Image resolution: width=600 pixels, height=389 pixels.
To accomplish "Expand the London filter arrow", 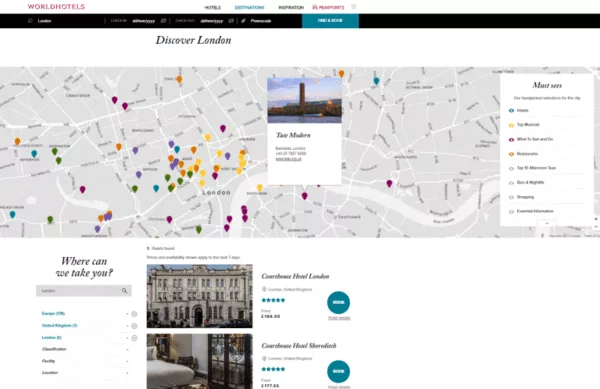I will pos(127,338).
